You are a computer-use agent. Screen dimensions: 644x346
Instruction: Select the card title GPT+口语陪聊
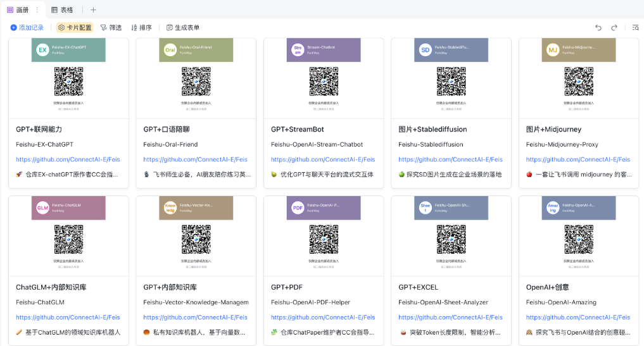click(167, 129)
